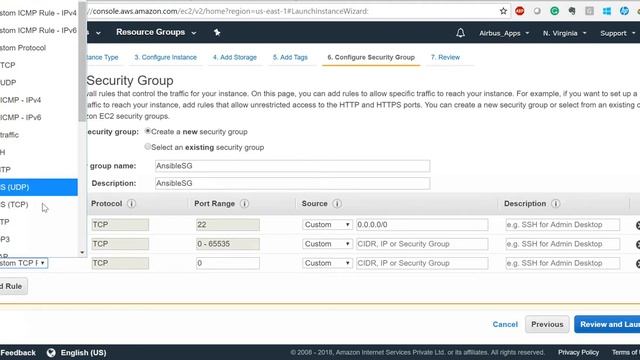Show info for Protocol column
This screenshot has height=360, width=640.
(131, 203)
